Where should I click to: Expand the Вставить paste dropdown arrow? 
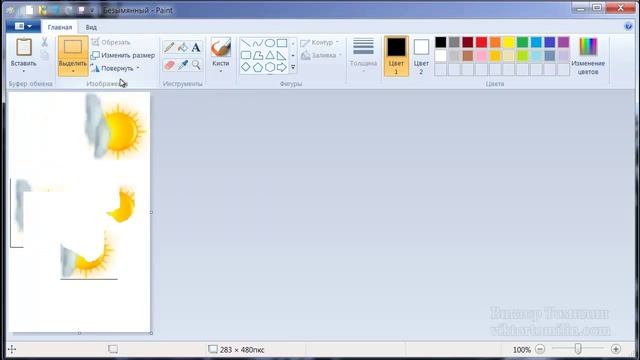click(x=24, y=71)
